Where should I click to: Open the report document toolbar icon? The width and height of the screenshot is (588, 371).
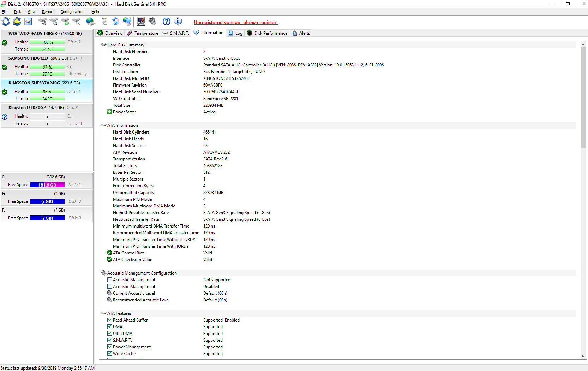104,22
